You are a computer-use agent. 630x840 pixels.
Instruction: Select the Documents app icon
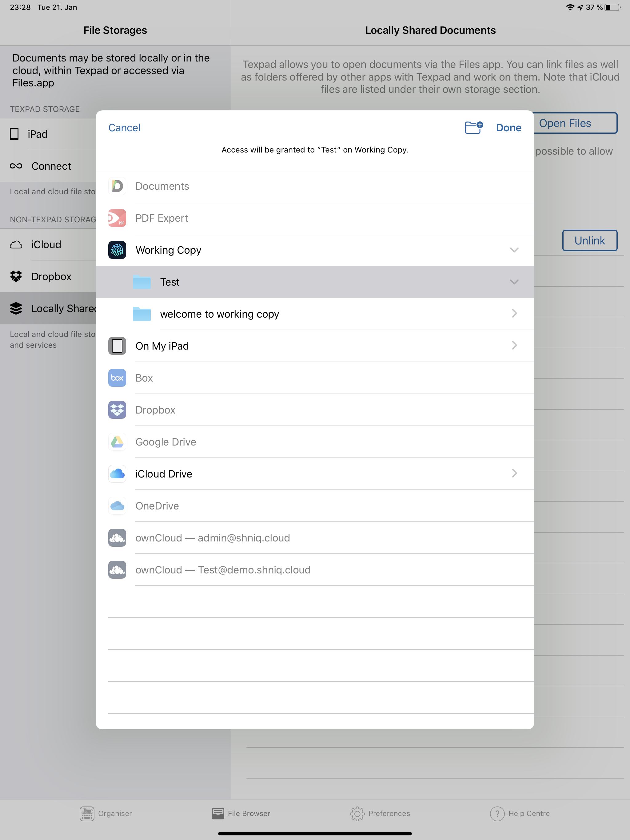pos(117,186)
